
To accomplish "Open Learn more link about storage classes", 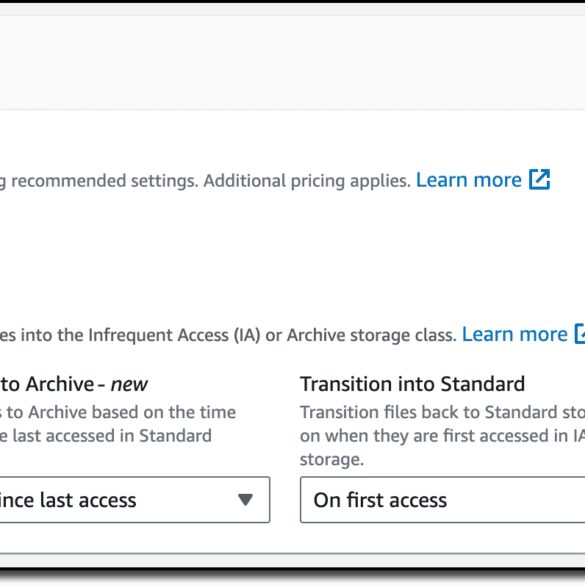I will coord(514,334).
